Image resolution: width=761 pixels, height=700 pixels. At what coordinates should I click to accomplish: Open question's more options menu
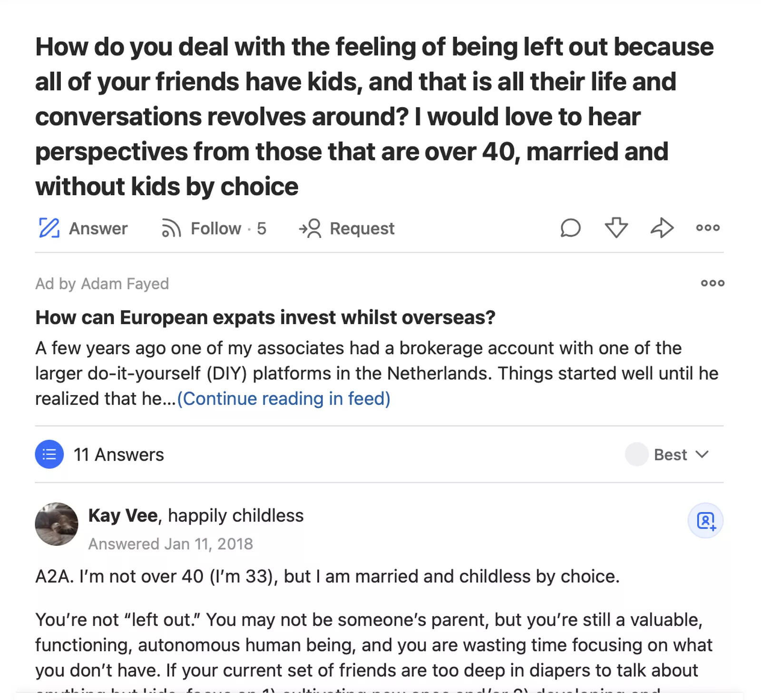pyautogui.click(x=708, y=228)
